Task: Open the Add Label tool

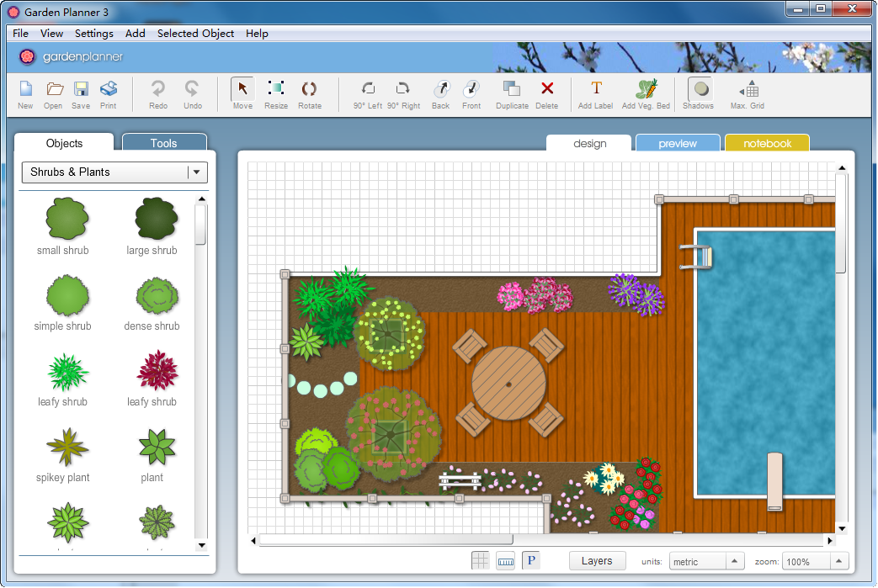Action: (596, 93)
